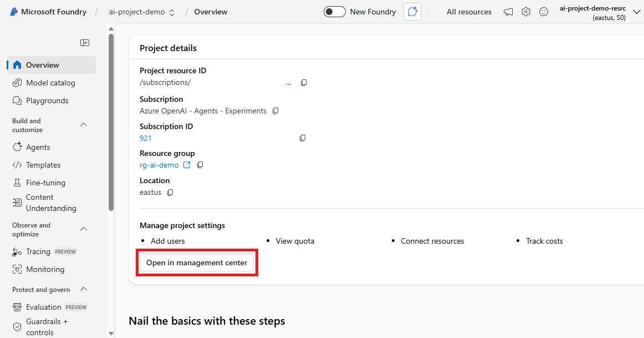Open the ai-project-demo project switcher dropdown
This screenshot has height=338, width=644.
coord(142,12)
